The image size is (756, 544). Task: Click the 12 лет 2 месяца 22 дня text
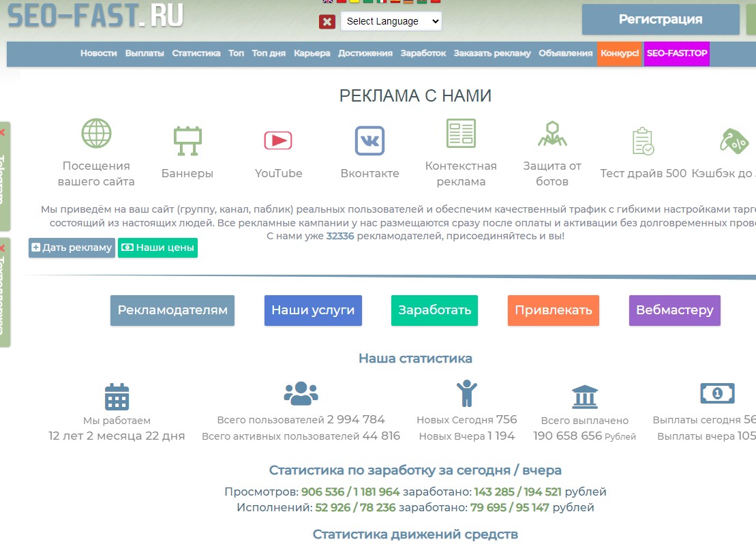click(x=117, y=436)
